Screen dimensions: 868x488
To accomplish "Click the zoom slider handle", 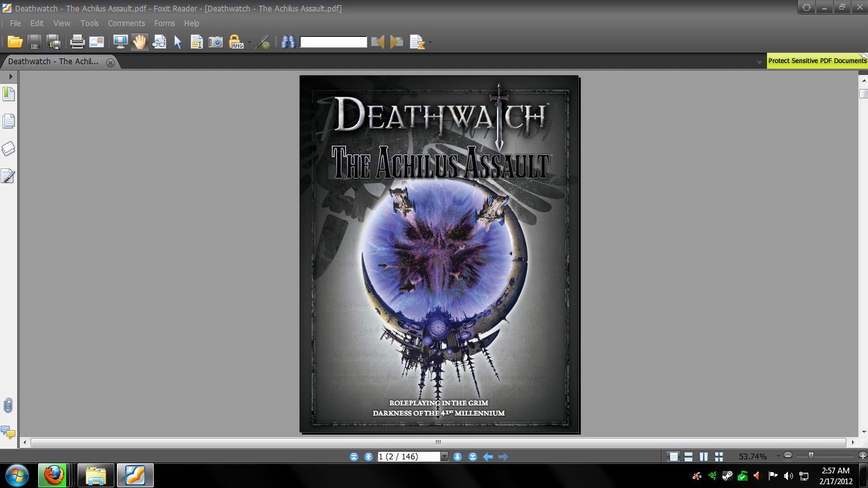I will click(811, 456).
